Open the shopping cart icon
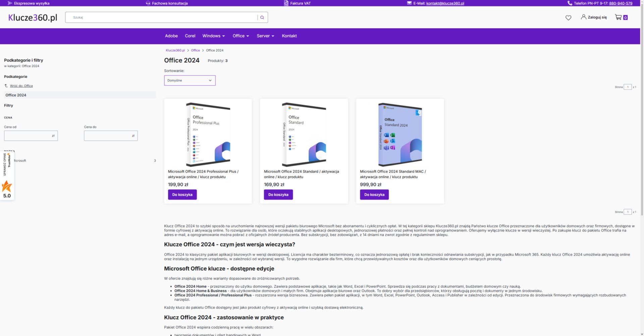Image resolution: width=644 pixels, height=336 pixels. click(x=618, y=17)
